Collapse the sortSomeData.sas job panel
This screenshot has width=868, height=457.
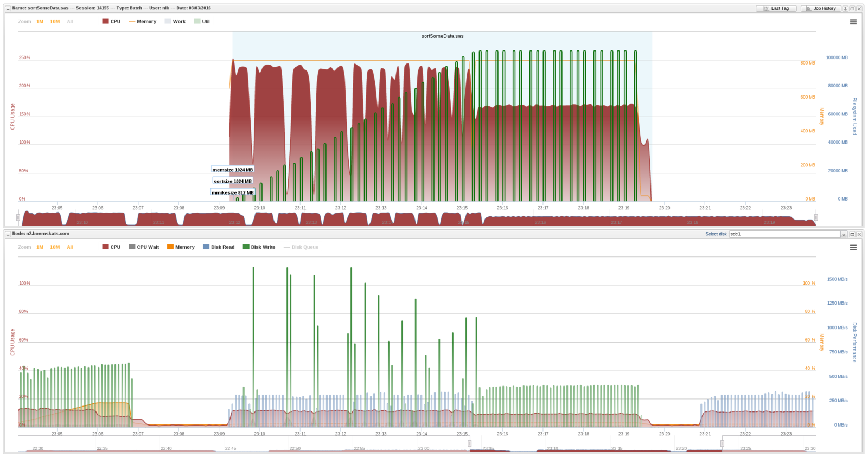tap(8, 8)
